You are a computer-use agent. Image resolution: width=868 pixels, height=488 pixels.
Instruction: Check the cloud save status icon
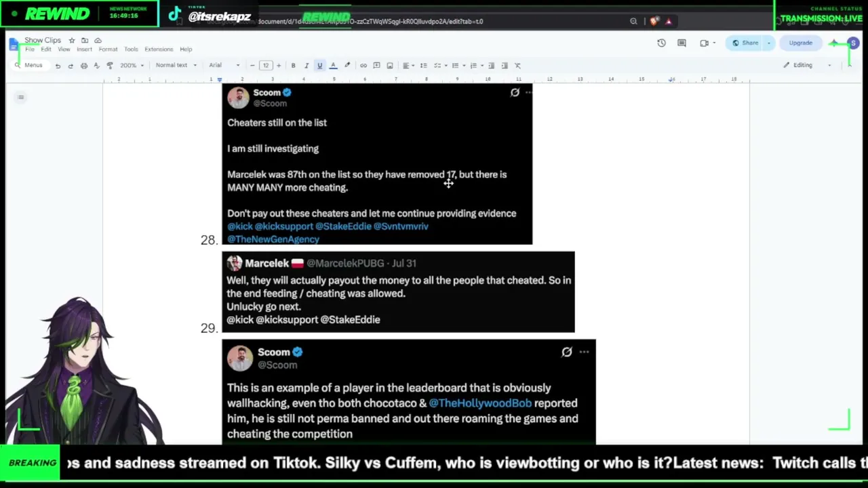tap(98, 41)
